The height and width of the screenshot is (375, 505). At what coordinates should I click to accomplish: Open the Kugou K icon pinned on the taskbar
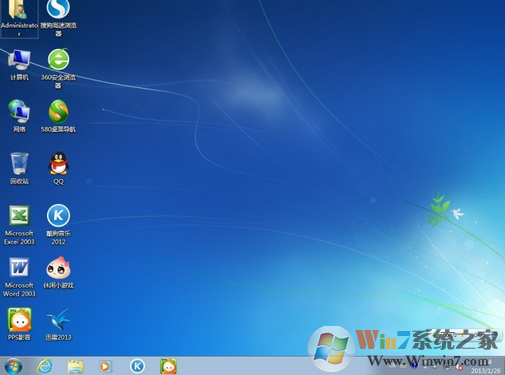click(x=137, y=366)
